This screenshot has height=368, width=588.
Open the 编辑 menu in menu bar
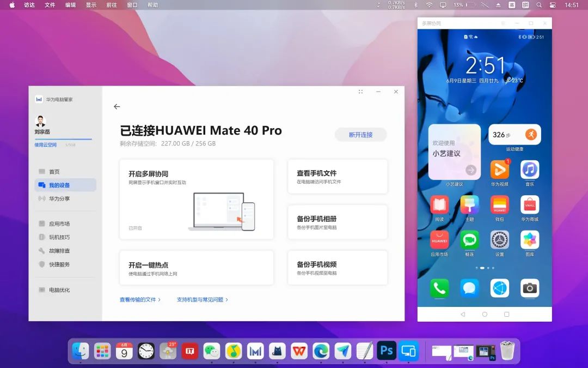pos(70,5)
